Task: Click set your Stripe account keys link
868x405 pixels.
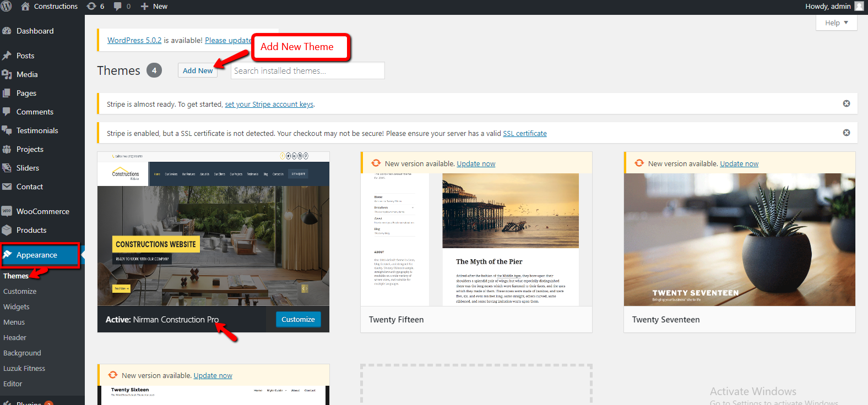Action: (x=269, y=104)
